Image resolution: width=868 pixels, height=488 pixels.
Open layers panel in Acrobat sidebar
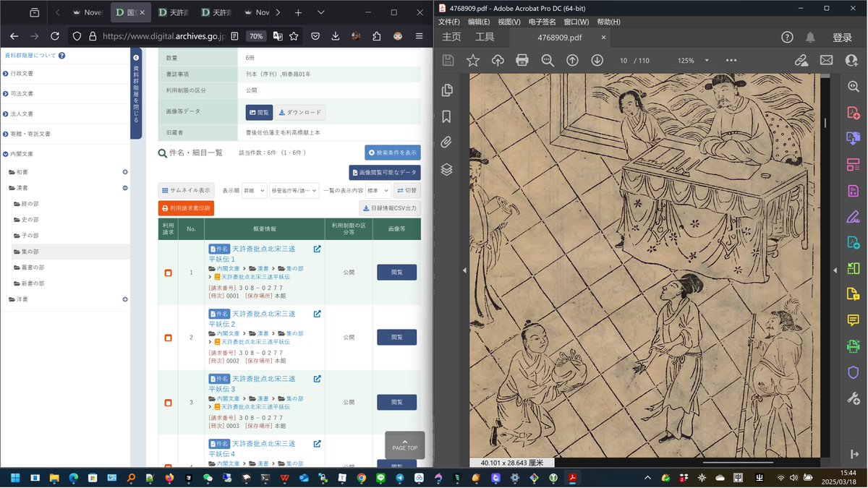pyautogui.click(x=447, y=169)
